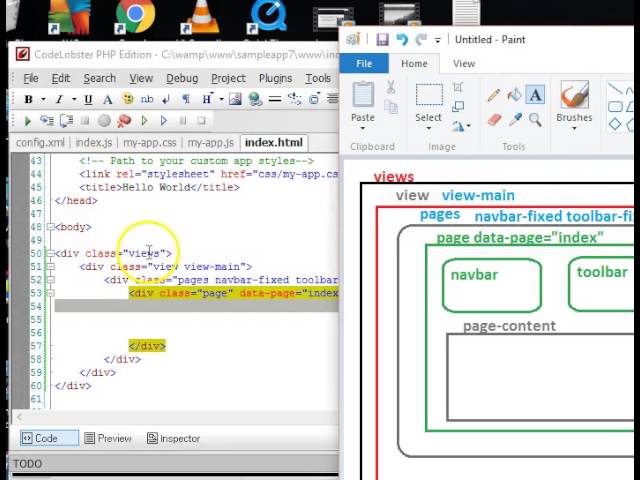Click the Copy icon in Paint clipboard group

tap(391, 107)
